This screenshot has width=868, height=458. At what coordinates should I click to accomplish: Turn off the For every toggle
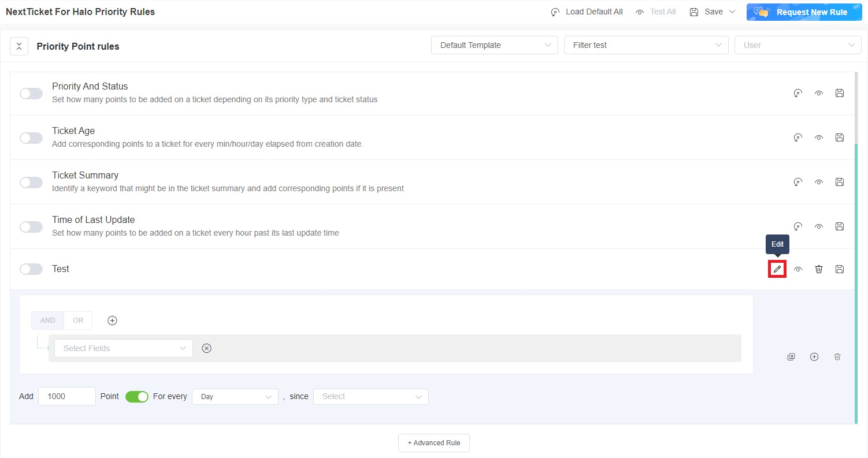pos(137,397)
